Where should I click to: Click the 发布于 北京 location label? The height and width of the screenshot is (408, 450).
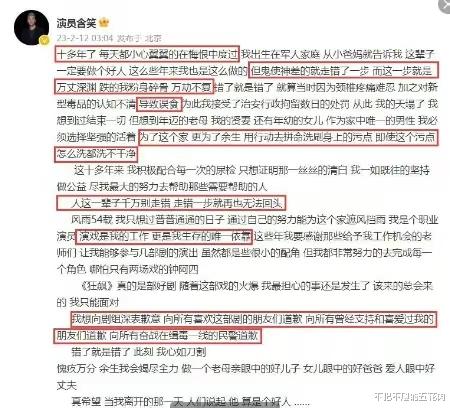(x=139, y=38)
